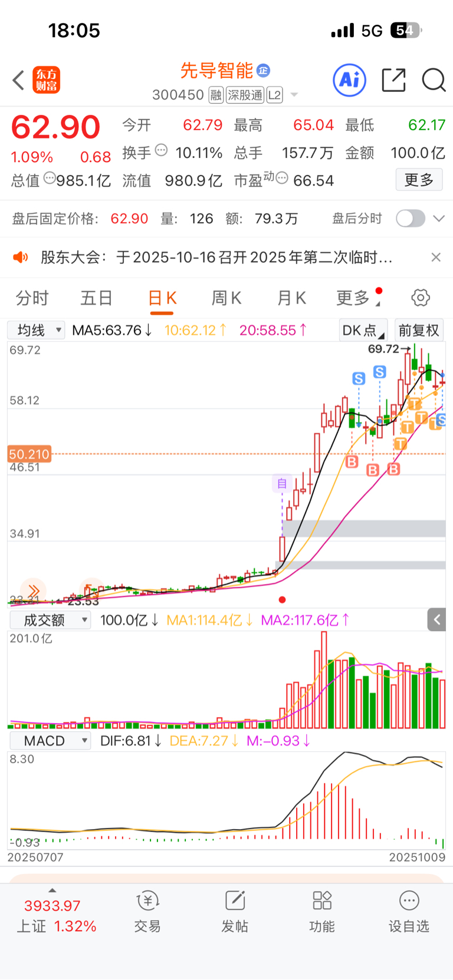Tap the double-chevron expand icon on chart
Viewport: 453px width, 980px height.
point(33,591)
